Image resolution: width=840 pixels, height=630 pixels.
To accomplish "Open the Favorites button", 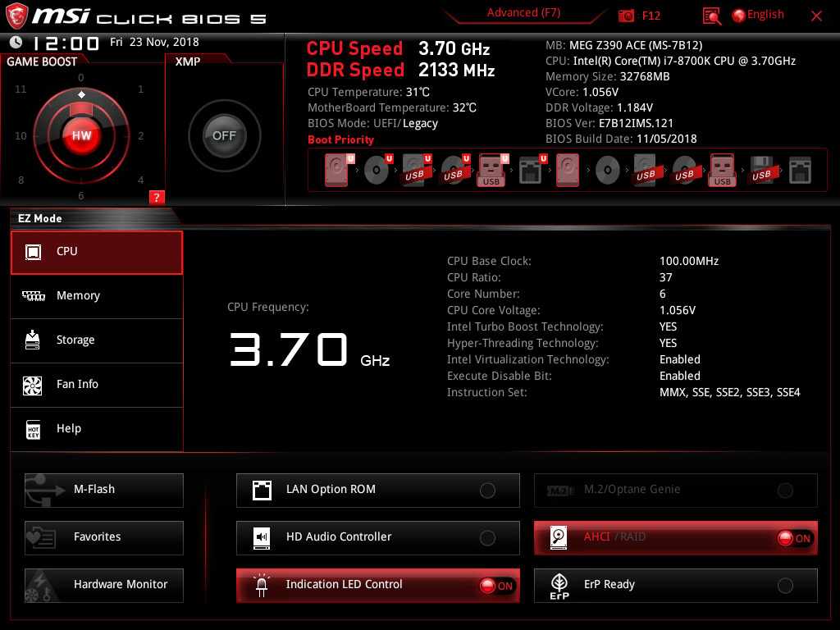I will click(104, 538).
